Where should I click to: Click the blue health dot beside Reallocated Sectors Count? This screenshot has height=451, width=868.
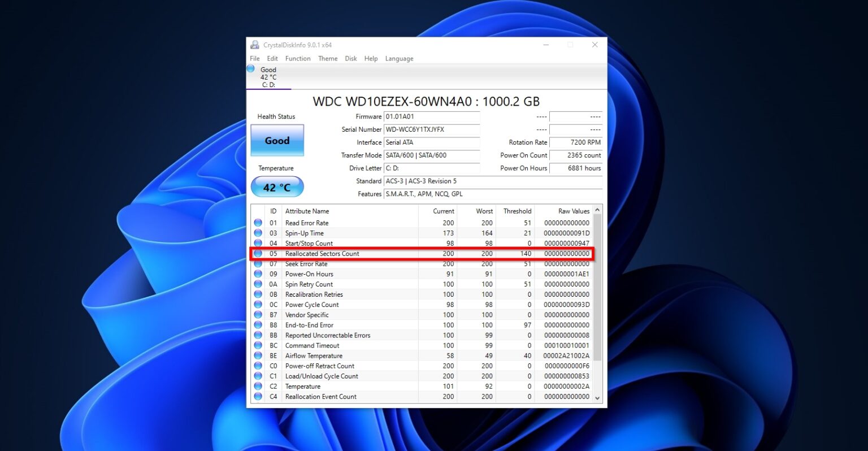pos(258,254)
